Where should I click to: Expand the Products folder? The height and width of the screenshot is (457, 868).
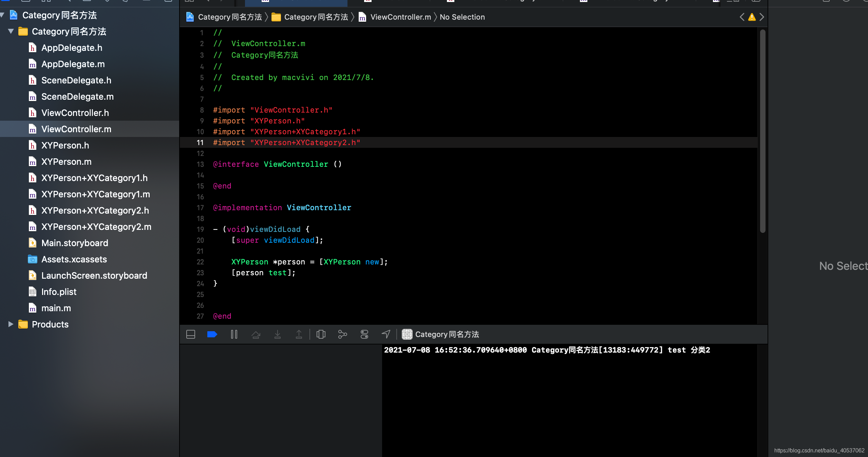pos(11,324)
